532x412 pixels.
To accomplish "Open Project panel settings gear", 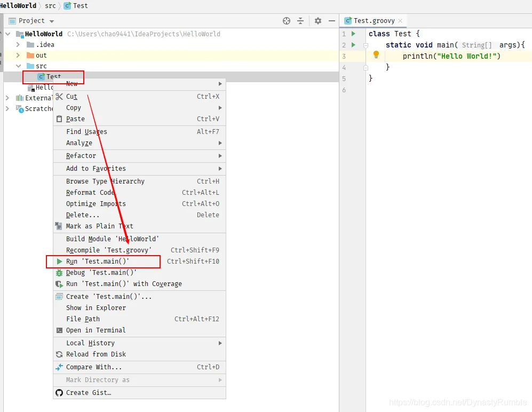I will pos(318,21).
